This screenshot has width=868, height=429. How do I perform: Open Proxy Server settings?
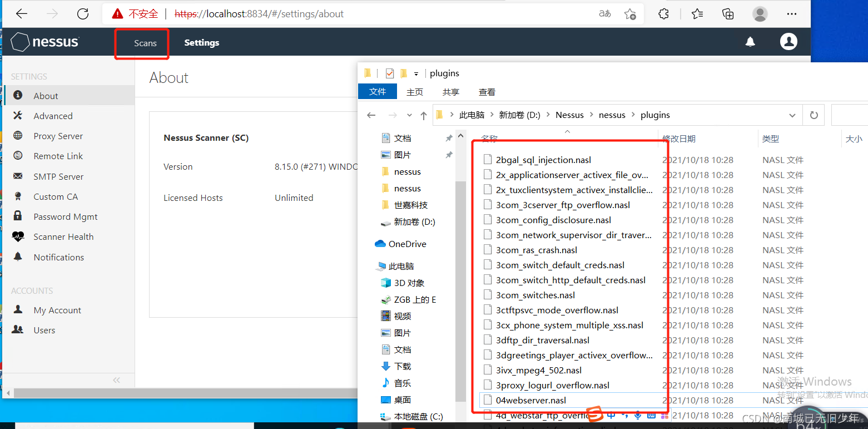[x=58, y=136]
